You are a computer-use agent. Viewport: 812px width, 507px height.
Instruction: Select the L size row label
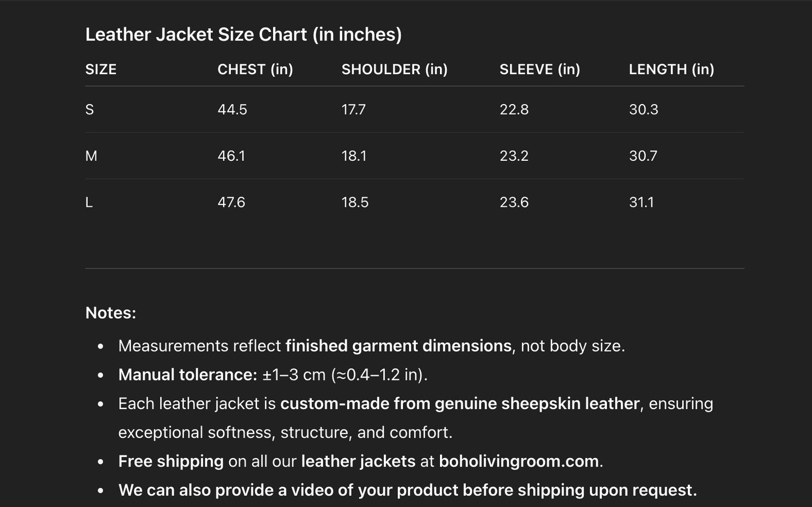tap(89, 202)
